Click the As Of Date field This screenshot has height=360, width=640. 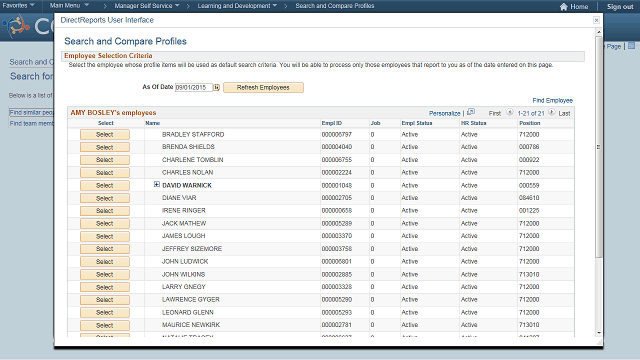click(x=193, y=87)
